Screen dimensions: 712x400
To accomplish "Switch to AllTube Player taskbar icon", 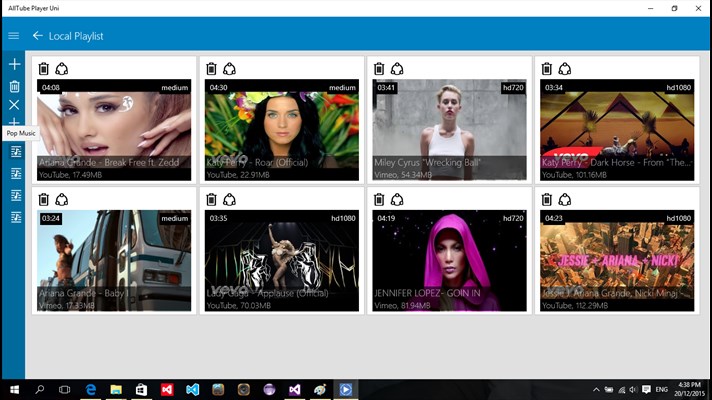I will point(346,390).
